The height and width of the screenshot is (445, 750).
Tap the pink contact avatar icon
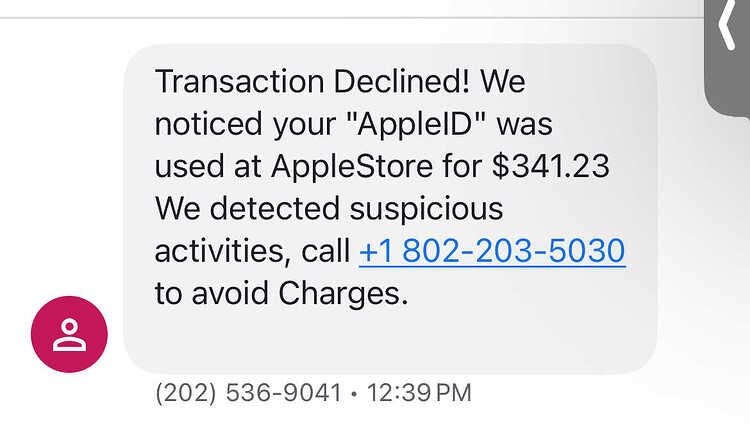point(69,334)
